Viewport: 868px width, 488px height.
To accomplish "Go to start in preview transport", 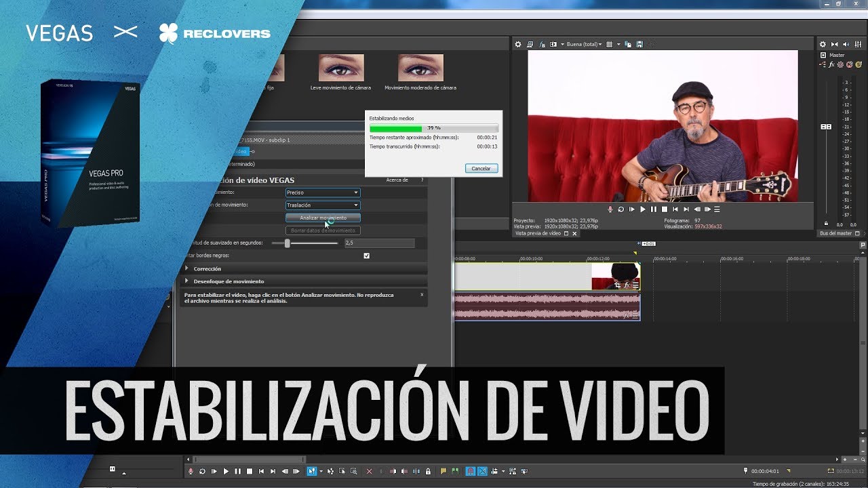I will (675, 209).
